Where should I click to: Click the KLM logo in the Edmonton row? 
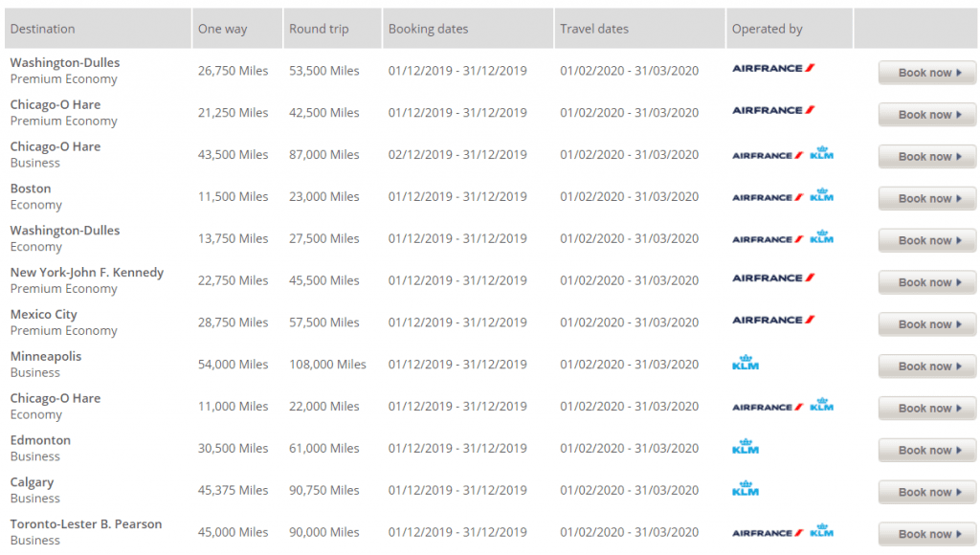pos(745,447)
